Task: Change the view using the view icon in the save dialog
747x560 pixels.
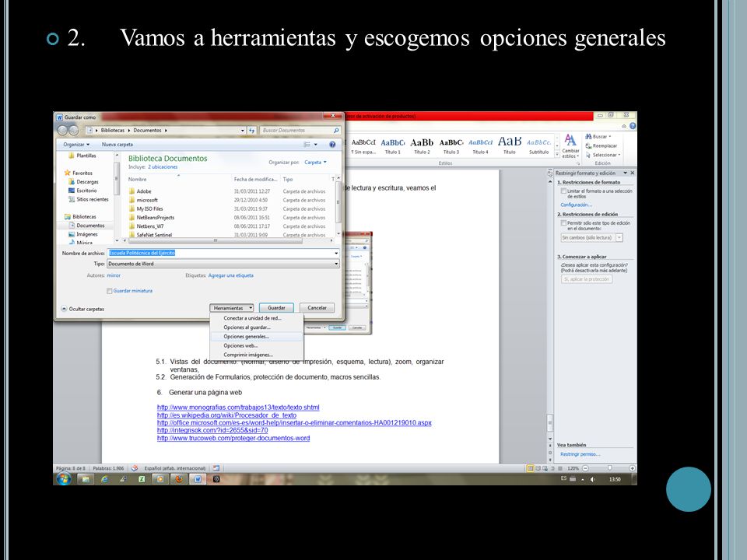Action: (x=307, y=145)
